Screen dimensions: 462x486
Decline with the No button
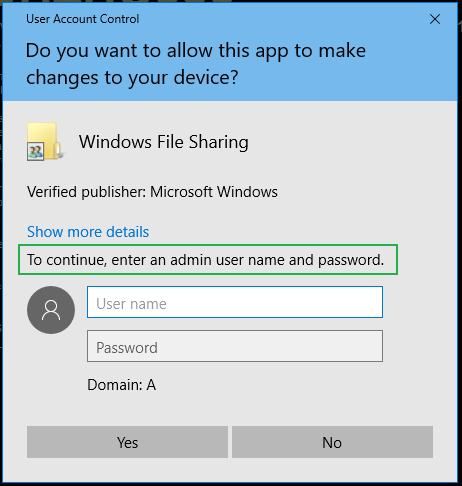(332, 442)
